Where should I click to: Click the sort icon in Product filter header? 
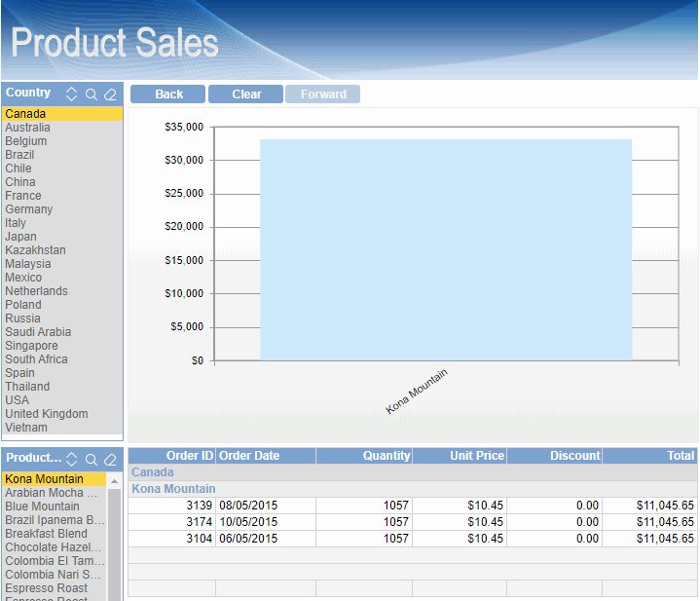(71, 459)
